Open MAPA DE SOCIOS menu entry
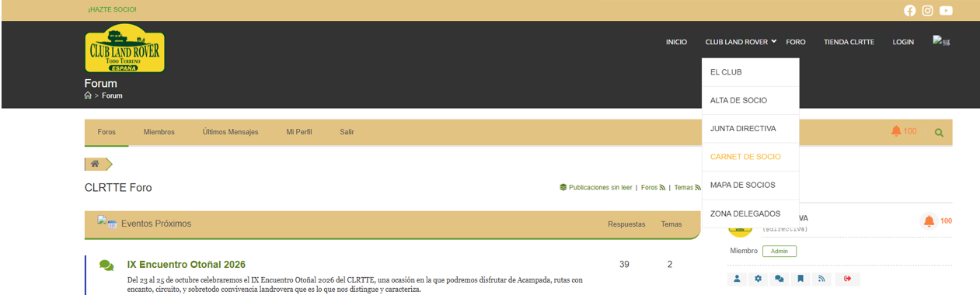The image size is (980, 295). [750, 185]
